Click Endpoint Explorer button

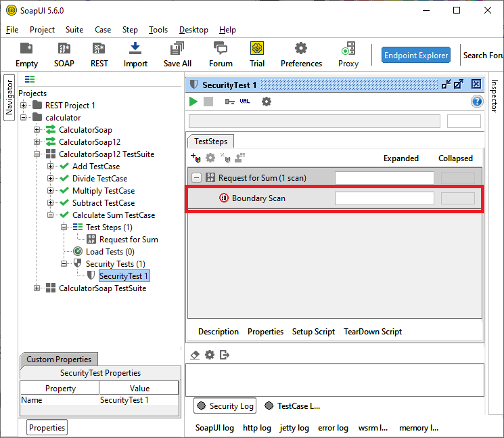pos(416,56)
